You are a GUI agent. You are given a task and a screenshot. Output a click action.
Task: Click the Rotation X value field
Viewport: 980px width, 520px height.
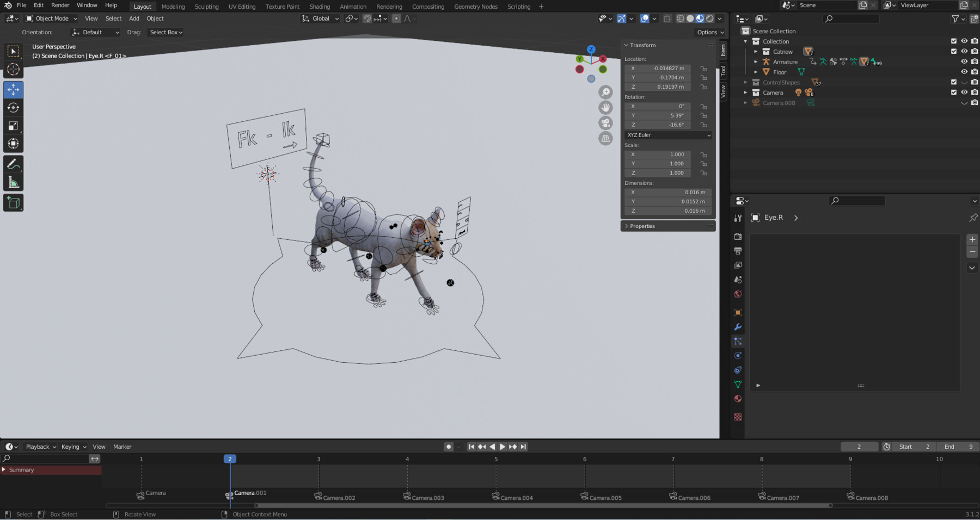(658, 106)
